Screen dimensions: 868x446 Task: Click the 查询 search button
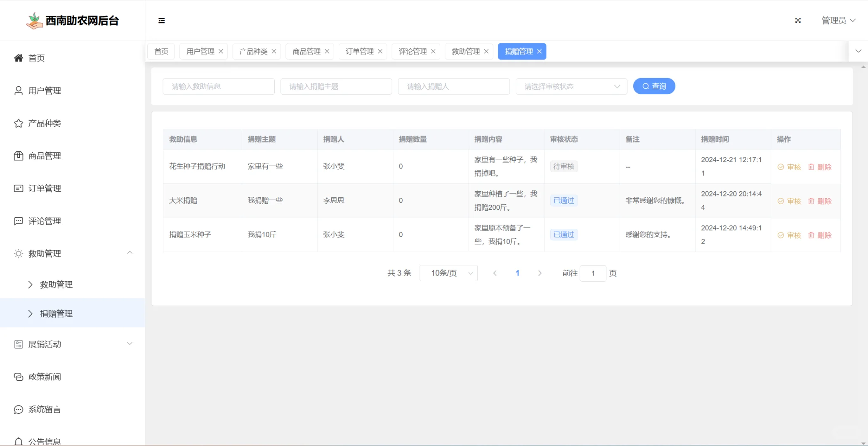654,86
